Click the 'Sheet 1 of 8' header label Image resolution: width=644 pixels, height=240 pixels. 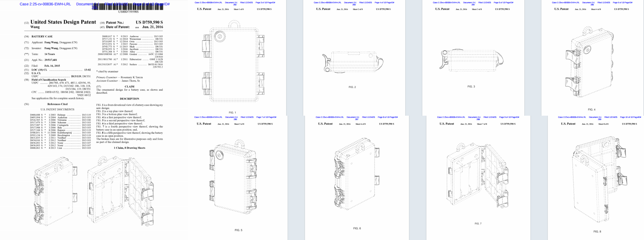(239, 9)
